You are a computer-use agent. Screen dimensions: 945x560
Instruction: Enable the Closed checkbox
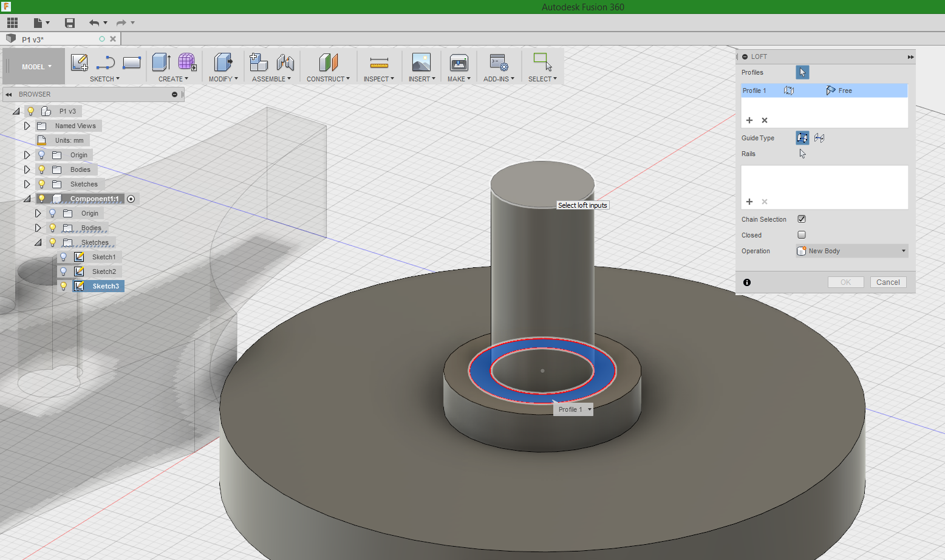click(802, 235)
